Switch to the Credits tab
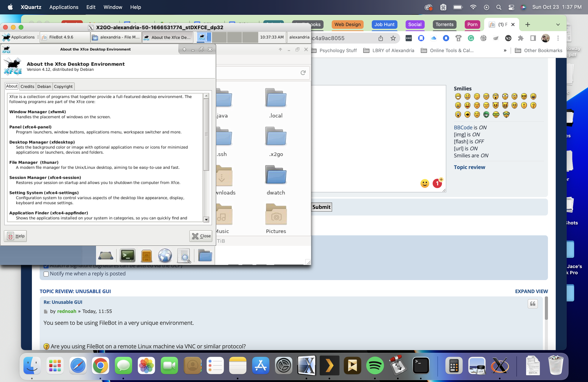Screen dimensions: 588x382 coord(27,86)
